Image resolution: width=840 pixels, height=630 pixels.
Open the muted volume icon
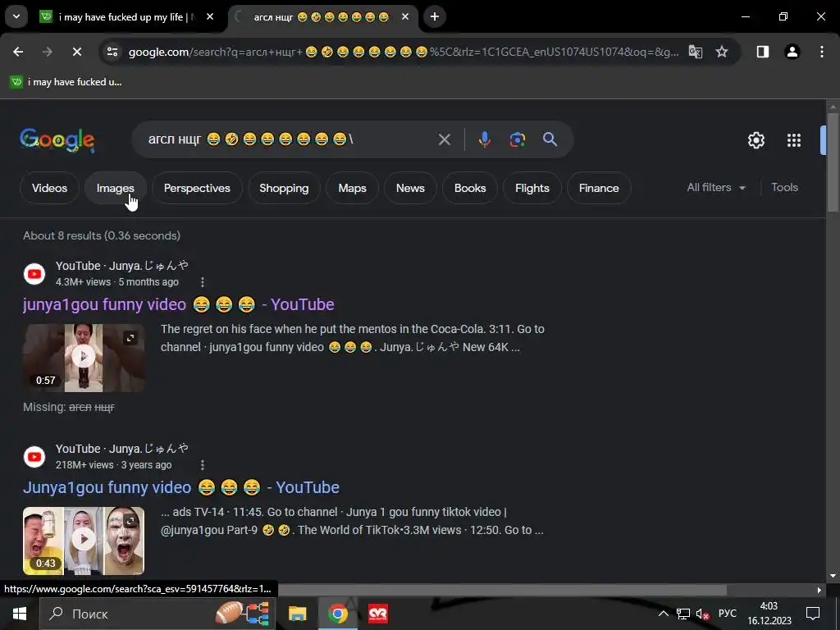[702, 614]
